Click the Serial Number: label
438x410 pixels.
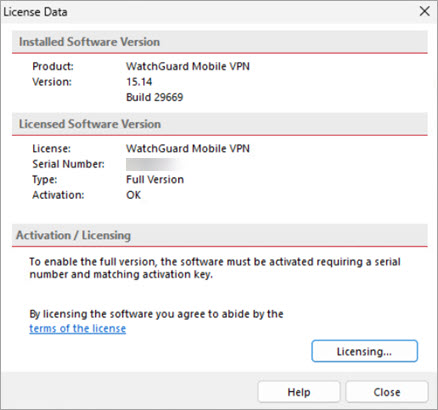pyautogui.click(x=68, y=164)
